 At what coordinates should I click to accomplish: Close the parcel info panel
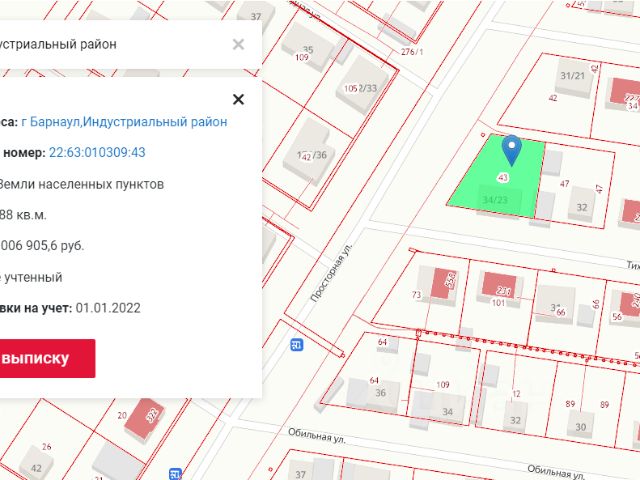click(238, 99)
